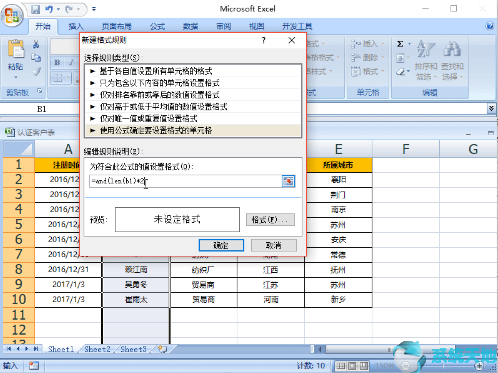This screenshot has width=498, height=373.
Task: Click the Paste (粘贴) clipboard icon
Action: pos(16,49)
